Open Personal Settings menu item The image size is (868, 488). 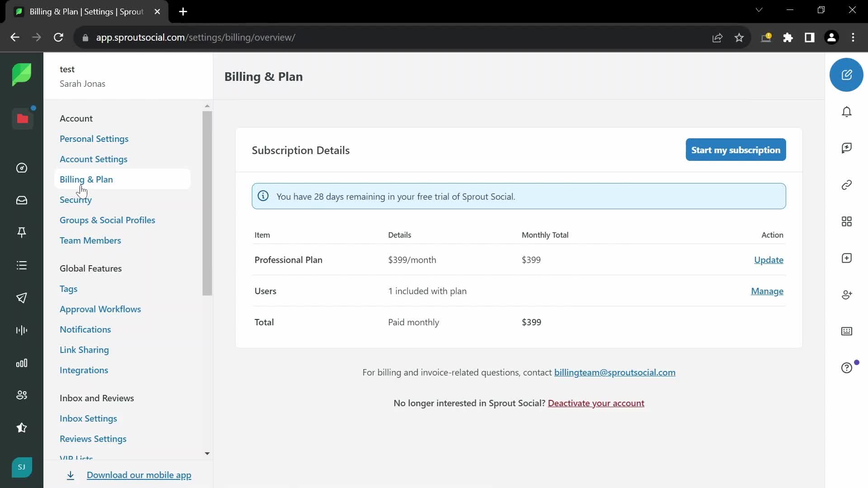[x=94, y=138]
